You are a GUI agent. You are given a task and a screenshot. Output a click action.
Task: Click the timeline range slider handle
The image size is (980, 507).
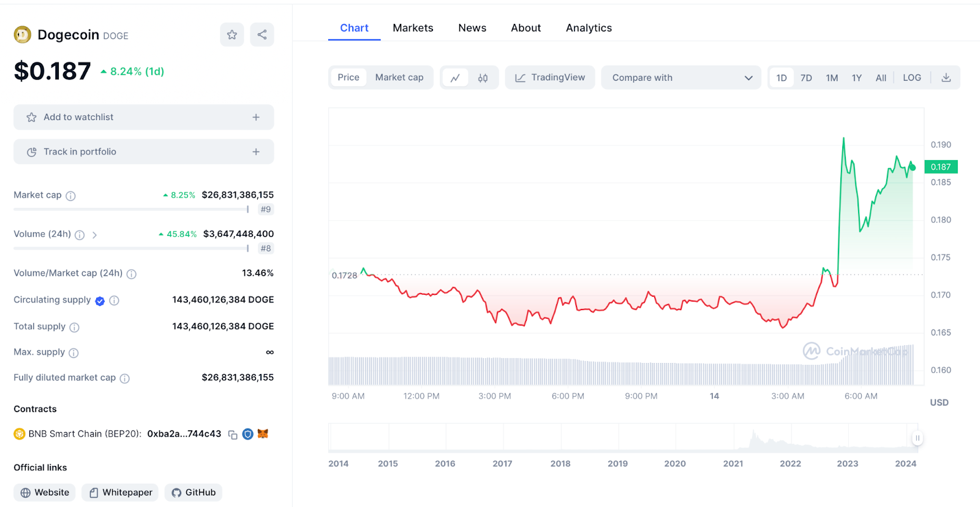coord(917,438)
